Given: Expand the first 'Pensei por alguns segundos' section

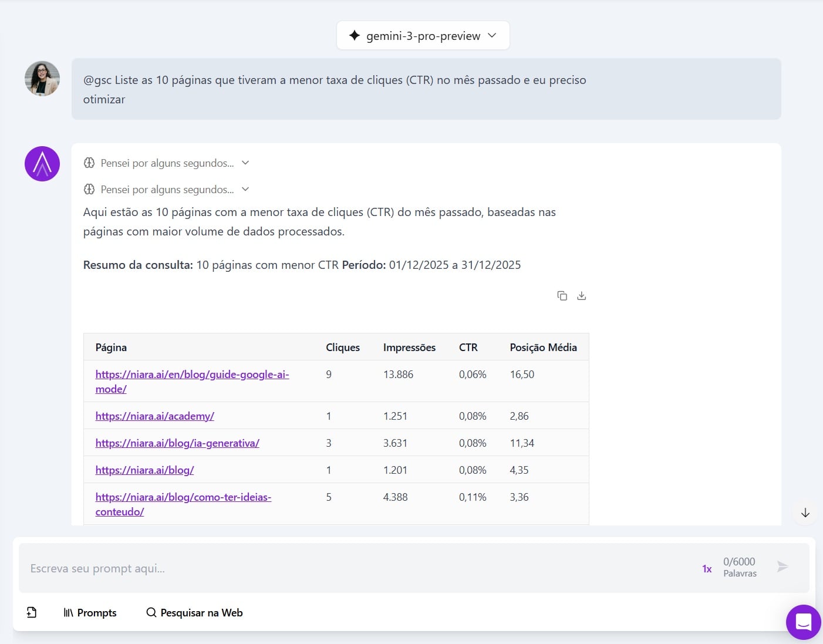Looking at the screenshot, I should click(167, 163).
